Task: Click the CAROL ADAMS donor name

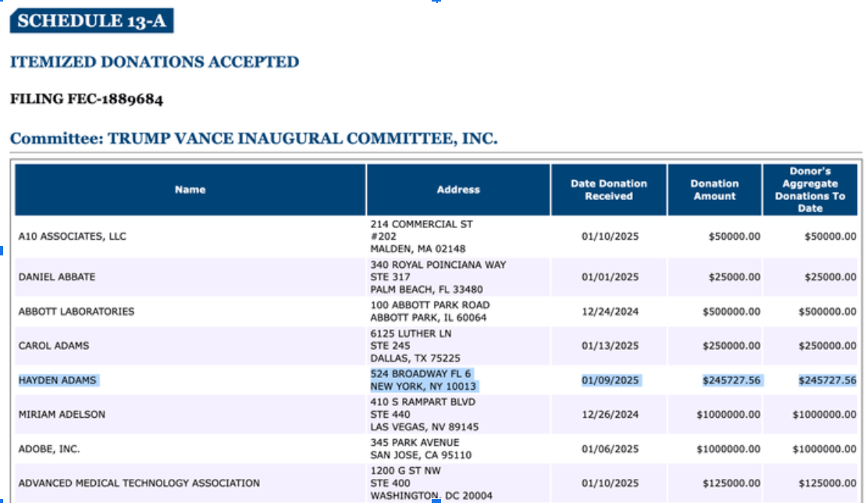Action: pos(54,346)
